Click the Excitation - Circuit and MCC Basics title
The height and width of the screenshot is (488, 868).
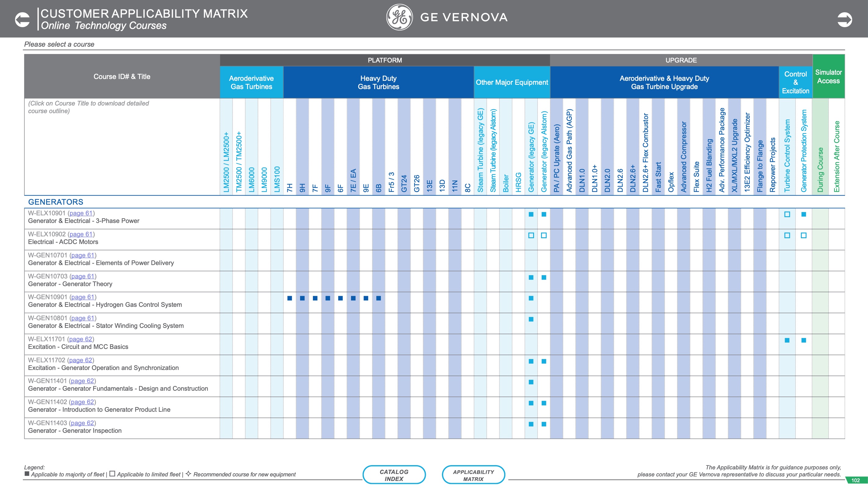[x=78, y=347]
